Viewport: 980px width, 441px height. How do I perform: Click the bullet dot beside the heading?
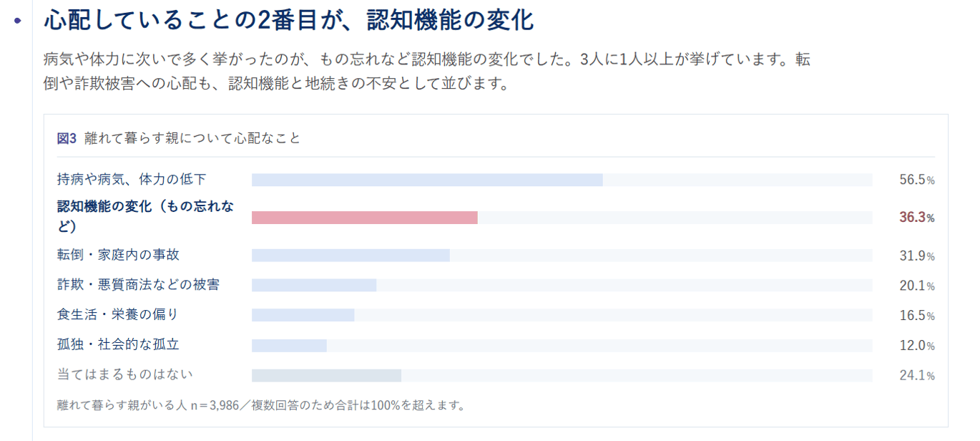coord(18,21)
